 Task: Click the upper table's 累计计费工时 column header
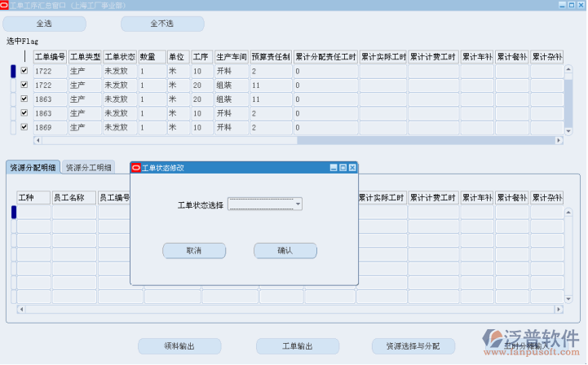(433, 56)
